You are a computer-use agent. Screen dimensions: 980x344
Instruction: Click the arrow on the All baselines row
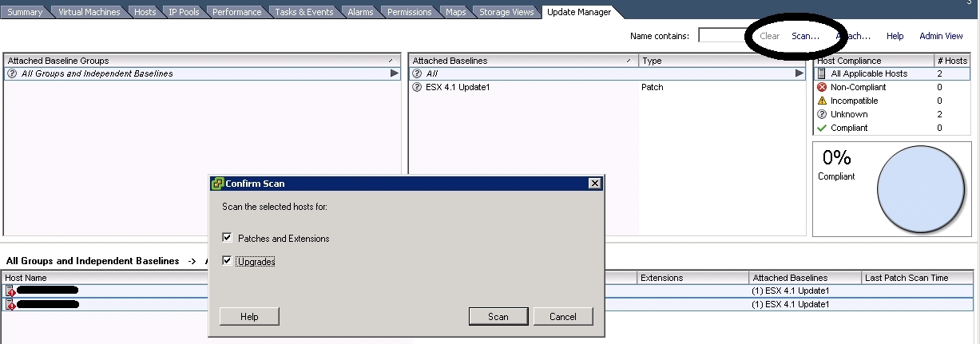coord(799,73)
